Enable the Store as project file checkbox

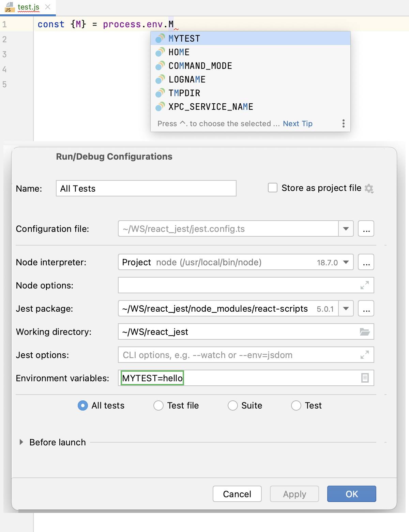click(272, 188)
